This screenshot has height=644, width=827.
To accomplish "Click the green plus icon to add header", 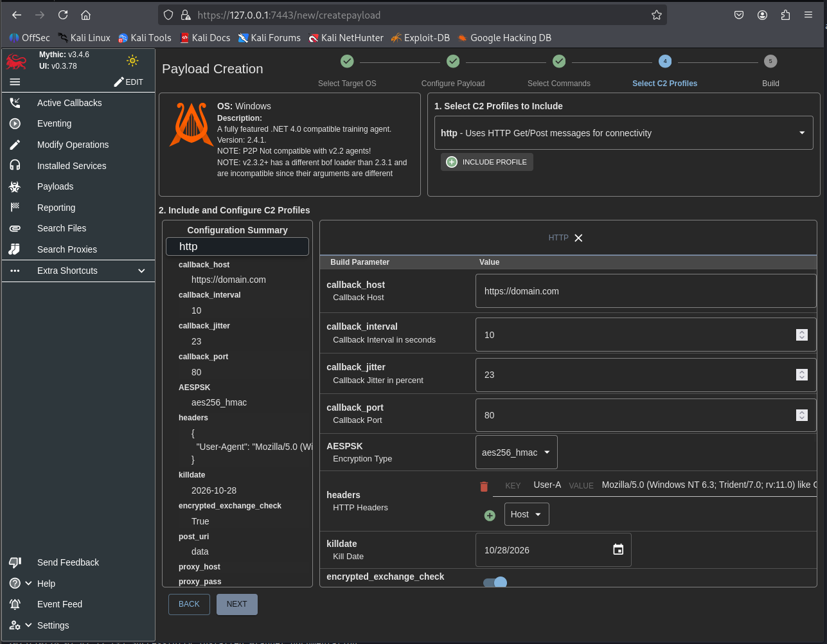I will (490, 515).
